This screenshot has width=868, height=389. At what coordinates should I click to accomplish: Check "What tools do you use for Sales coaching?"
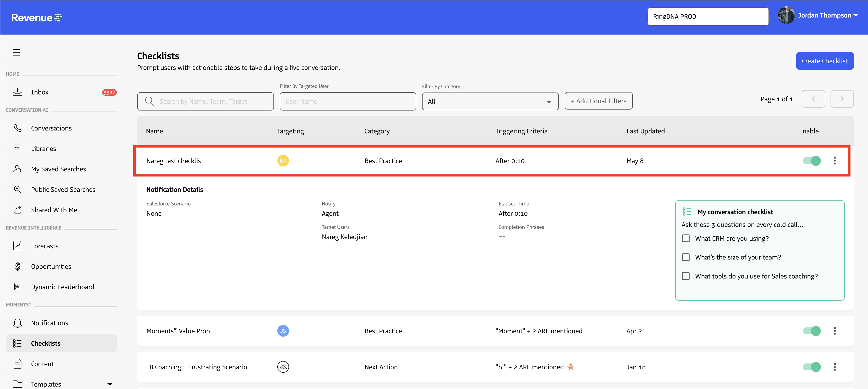pyautogui.click(x=686, y=276)
